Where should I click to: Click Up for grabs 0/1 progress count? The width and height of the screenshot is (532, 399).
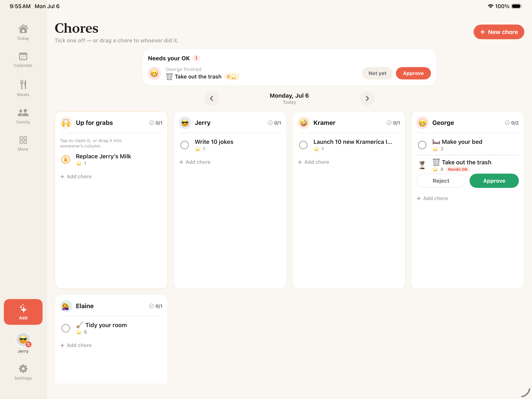(156, 123)
